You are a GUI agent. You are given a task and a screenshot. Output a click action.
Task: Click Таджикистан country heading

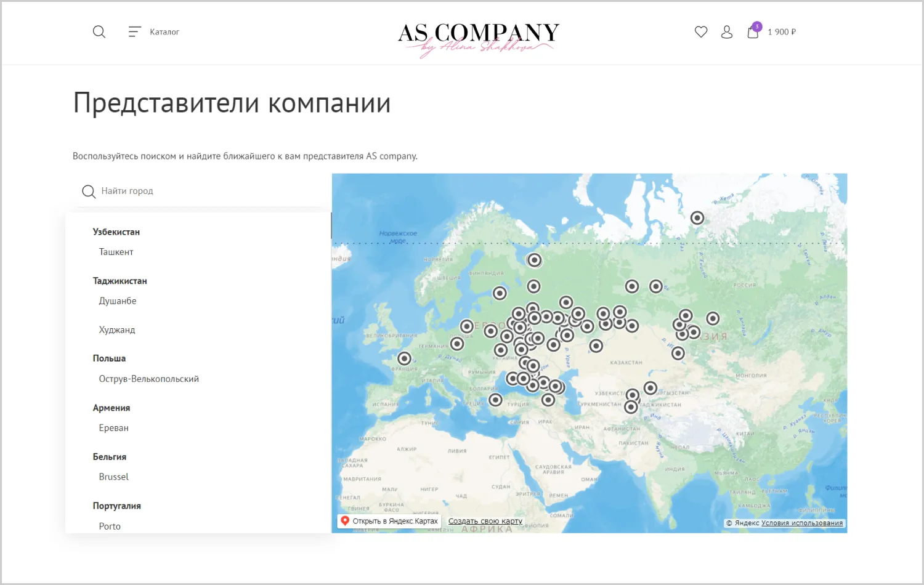pos(120,281)
